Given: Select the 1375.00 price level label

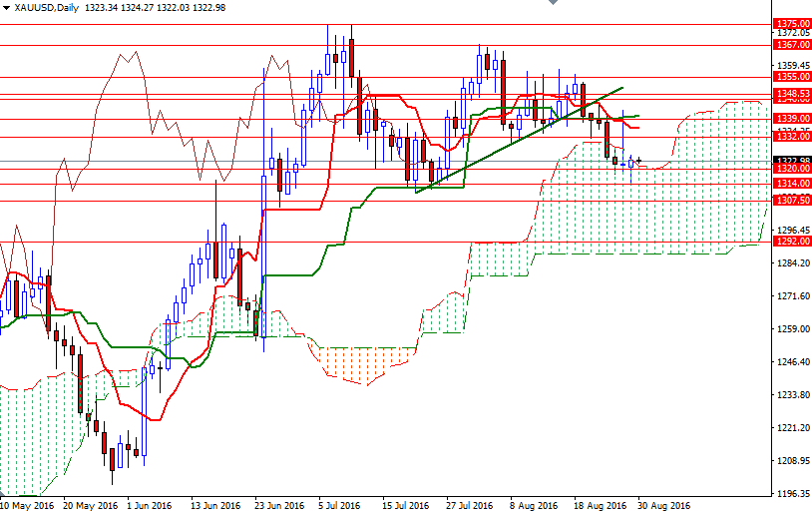Looking at the screenshot, I should (x=792, y=24).
